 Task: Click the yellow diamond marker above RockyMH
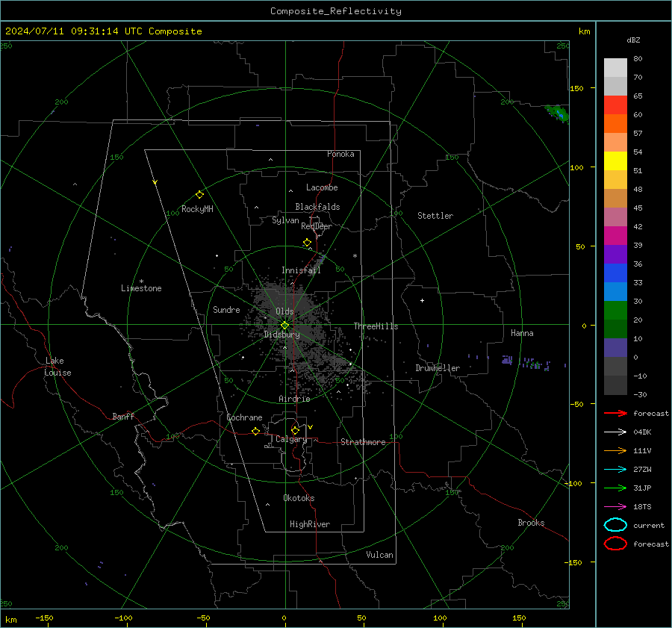199,195
